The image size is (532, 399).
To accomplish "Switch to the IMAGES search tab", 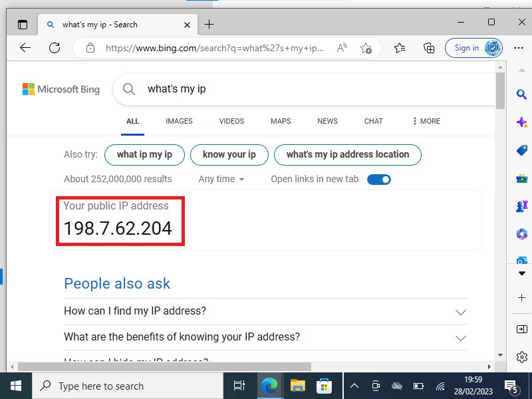I will point(179,121).
